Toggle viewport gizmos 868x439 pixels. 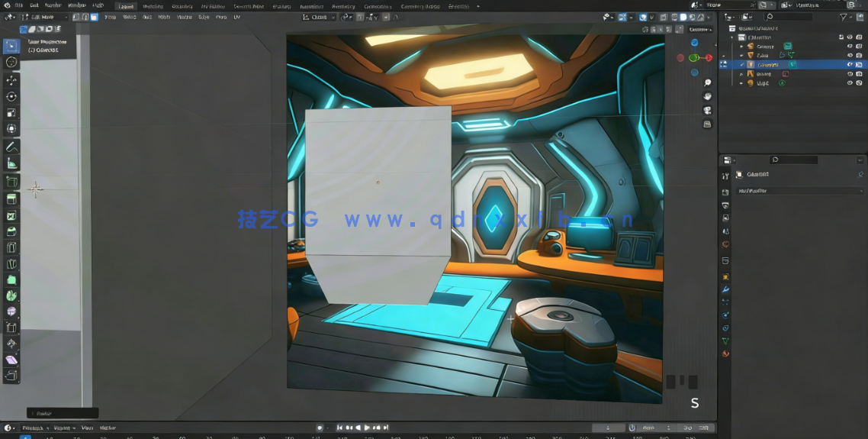click(x=622, y=18)
